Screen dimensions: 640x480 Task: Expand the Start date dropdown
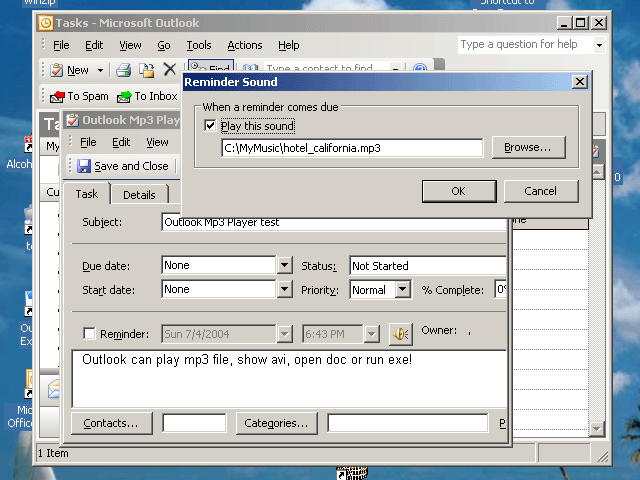point(284,289)
